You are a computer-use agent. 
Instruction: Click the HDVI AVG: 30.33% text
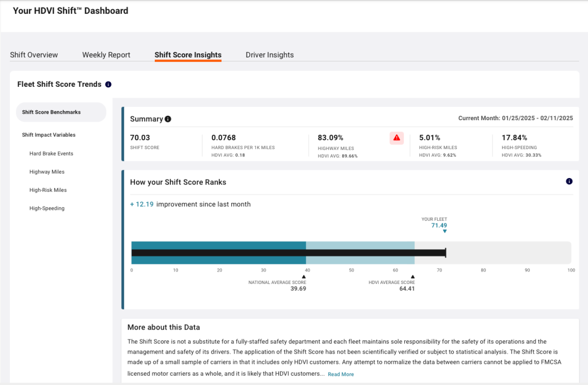click(521, 155)
